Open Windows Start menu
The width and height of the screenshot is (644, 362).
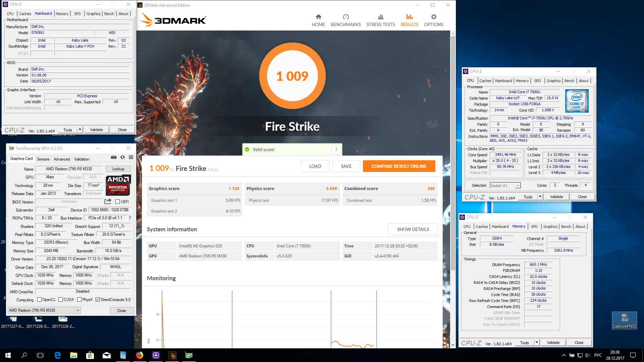tap(8, 355)
